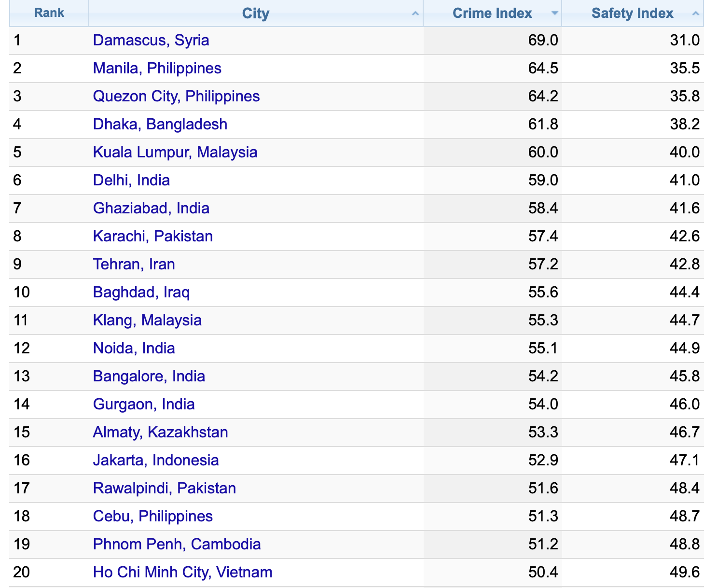Select rank number 20 in Ho Chi Minh City row
This screenshot has width=718, height=588.
click(x=22, y=572)
